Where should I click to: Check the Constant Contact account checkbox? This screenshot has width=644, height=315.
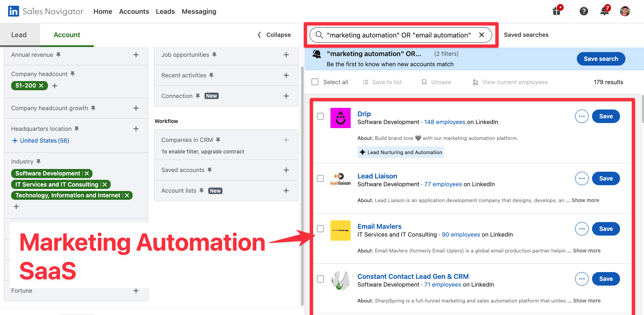click(x=320, y=279)
